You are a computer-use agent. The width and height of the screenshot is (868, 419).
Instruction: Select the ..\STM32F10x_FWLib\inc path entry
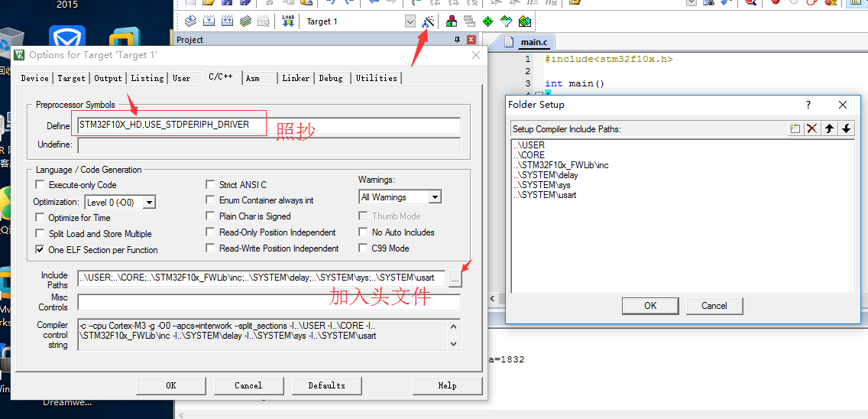click(561, 165)
